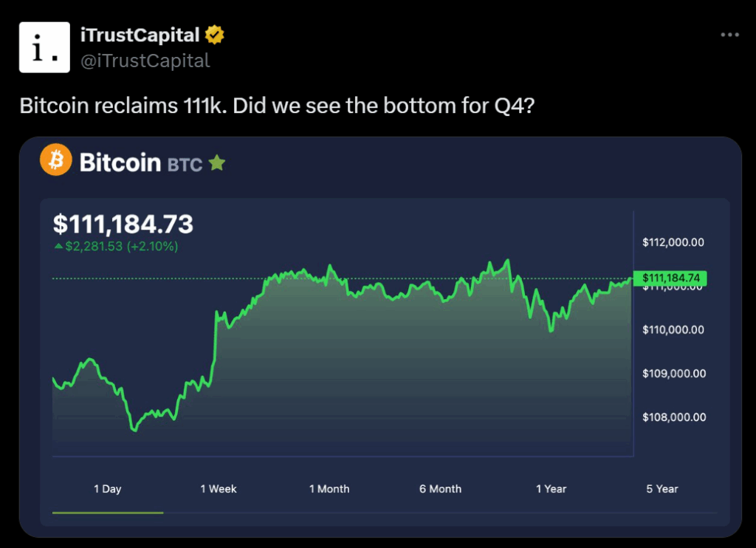Viewport: 756px width, 548px height.
Task: Switch to the 6 Month chart range
Action: pyautogui.click(x=441, y=489)
